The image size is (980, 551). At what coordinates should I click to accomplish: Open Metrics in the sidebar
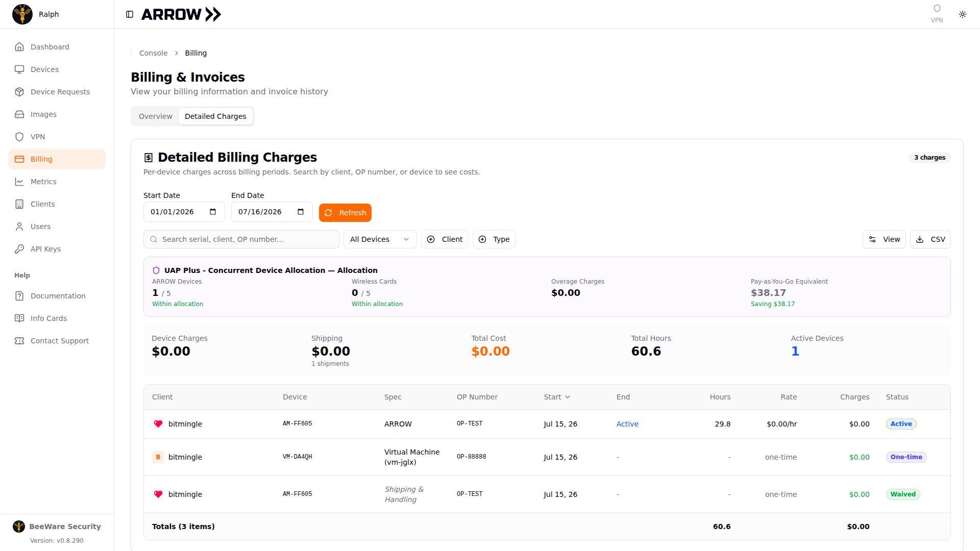[x=57, y=182]
